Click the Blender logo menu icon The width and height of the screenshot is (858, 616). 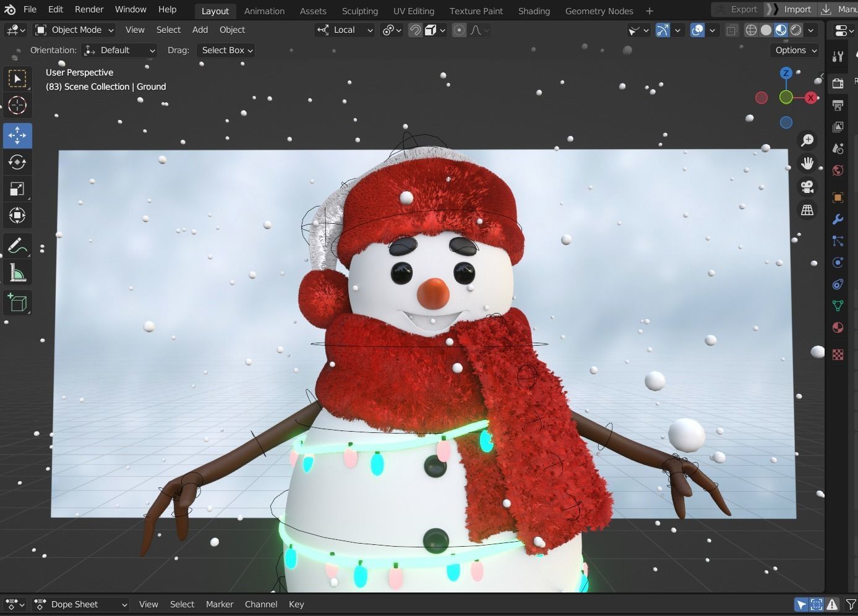point(10,9)
